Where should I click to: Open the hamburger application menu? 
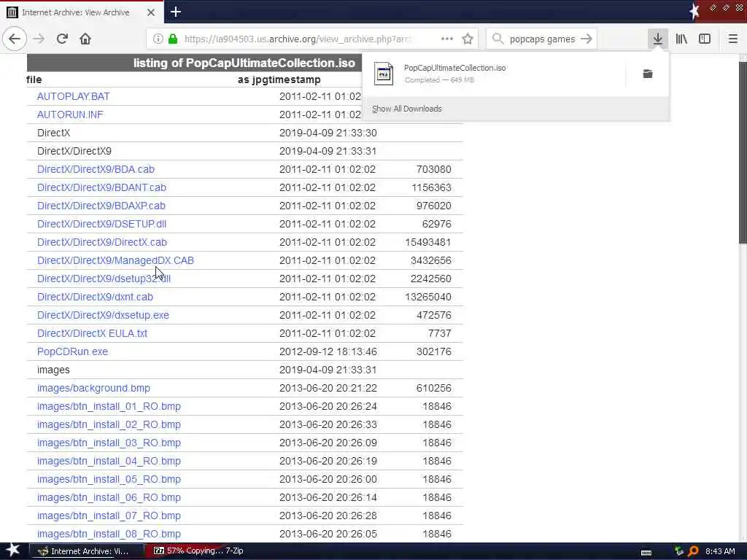(732, 39)
